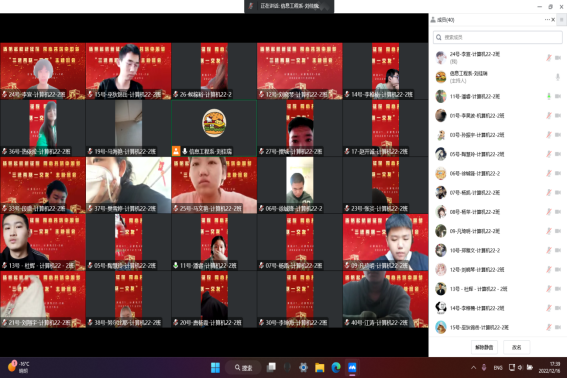Select the 40号 video tile
The image size is (567, 378).
pos(385,299)
